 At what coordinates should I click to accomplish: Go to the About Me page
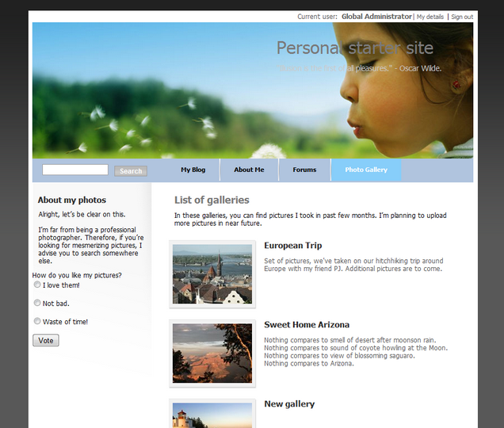[x=249, y=170]
